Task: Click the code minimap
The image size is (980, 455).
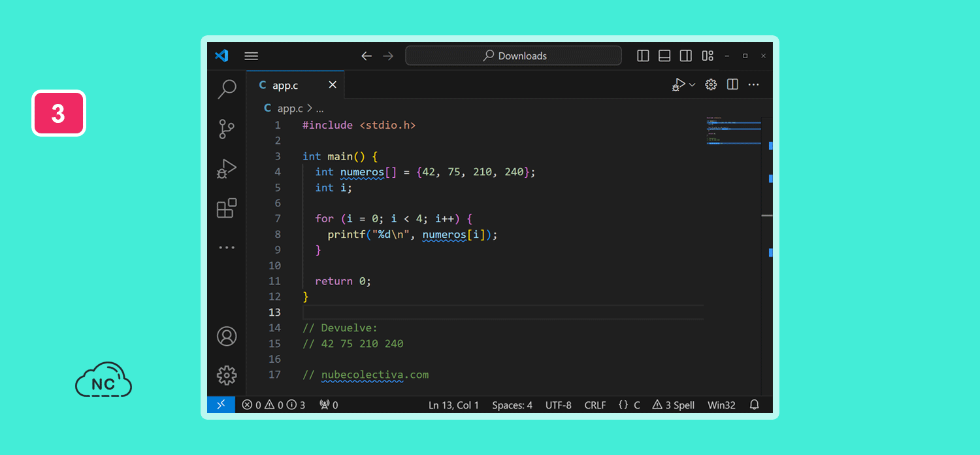Action: coord(734,131)
